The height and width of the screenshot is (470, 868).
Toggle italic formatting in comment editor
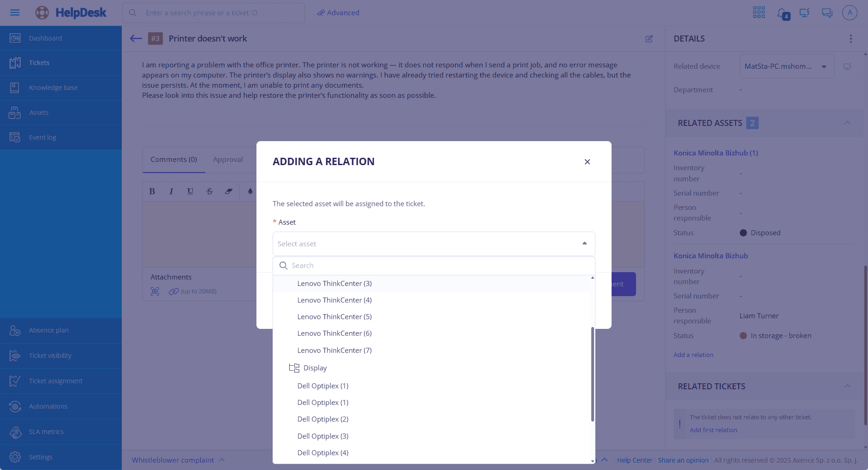pos(171,191)
